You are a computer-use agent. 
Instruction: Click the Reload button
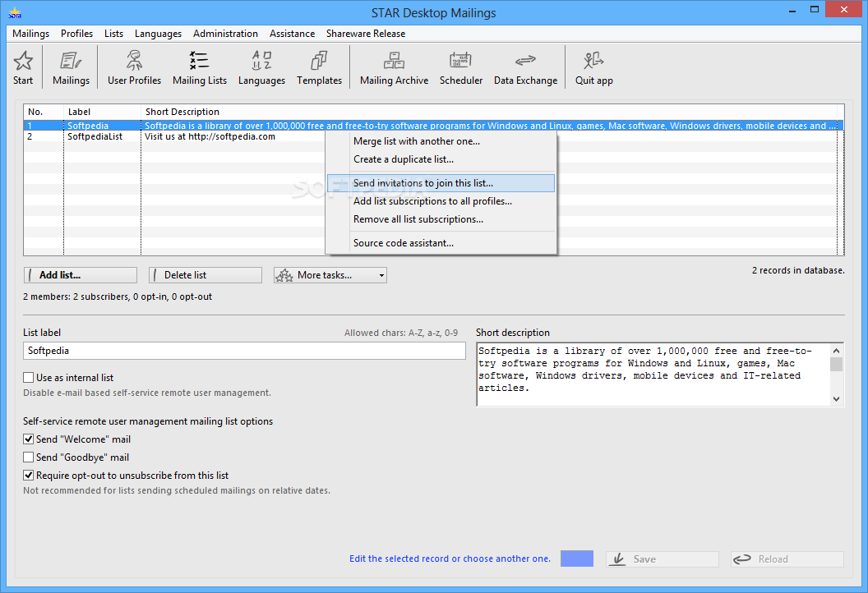click(787, 559)
